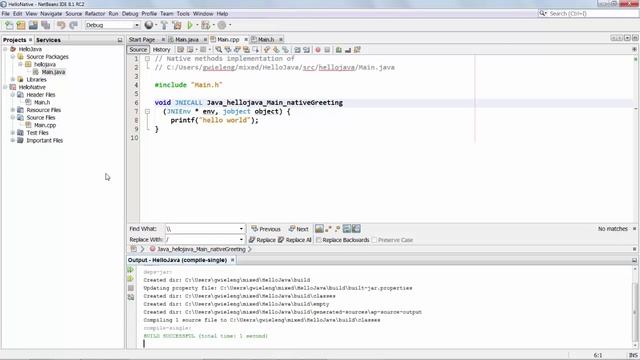The height and width of the screenshot is (360, 640).
Task: Click the Save All toolbar icon
Action: pyautogui.click(x=45, y=25)
